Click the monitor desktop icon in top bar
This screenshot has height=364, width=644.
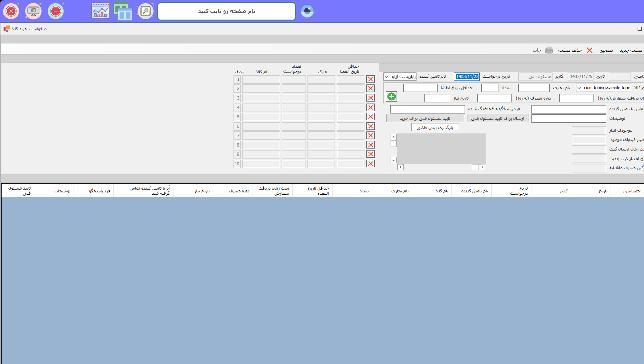33,11
